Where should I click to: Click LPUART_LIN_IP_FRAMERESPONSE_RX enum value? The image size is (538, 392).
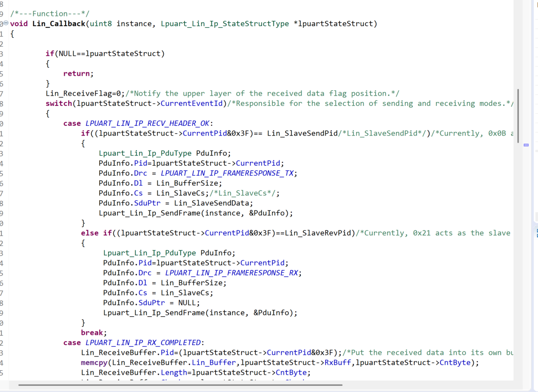click(x=231, y=273)
